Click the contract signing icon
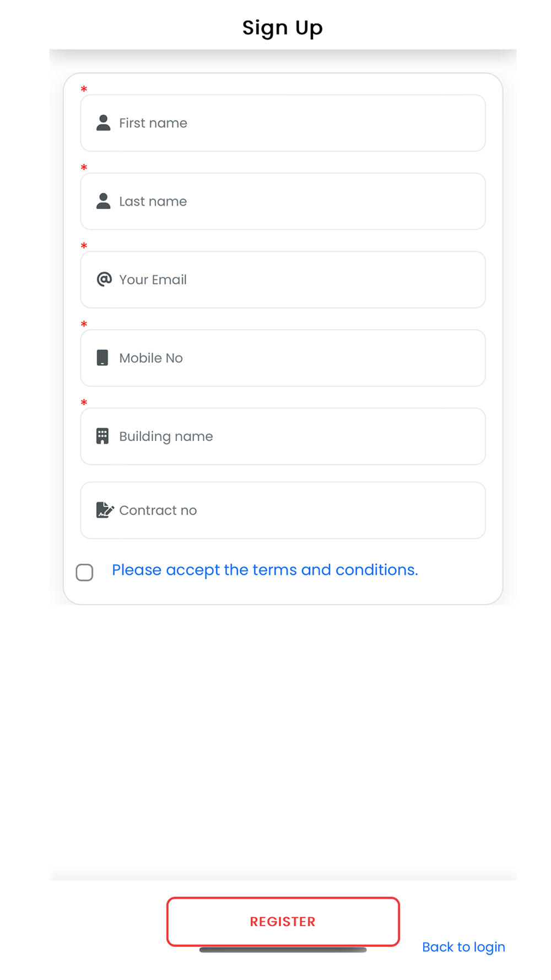This screenshot has width=551, height=980. pos(104,510)
